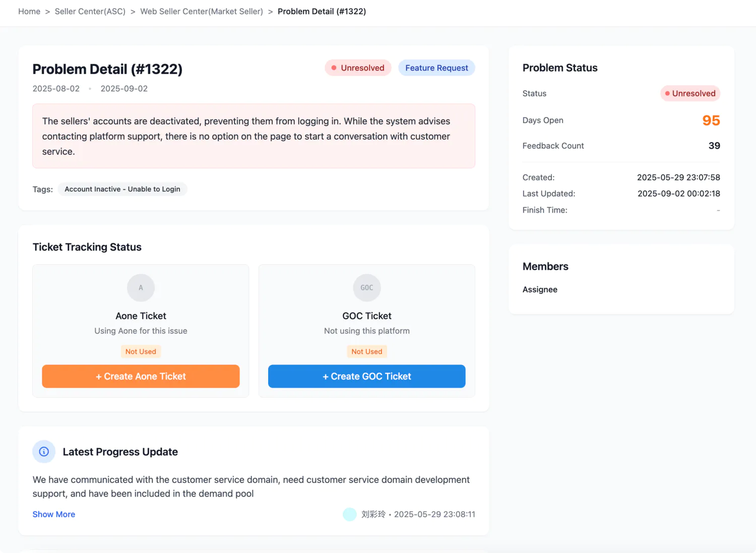756x553 pixels.
Task: Click the Not Used badge under GOC Ticket
Action: pyautogui.click(x=366, y=351)
